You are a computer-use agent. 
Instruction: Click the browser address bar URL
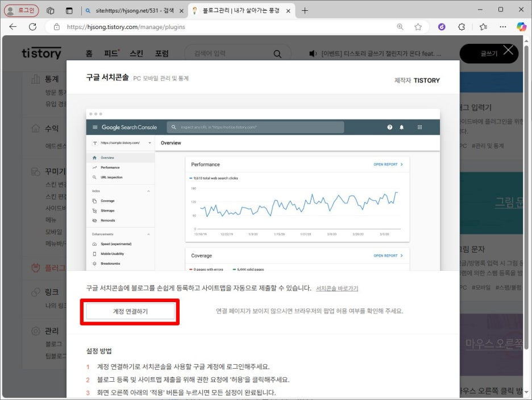pyautogui.click(x=126, y=27)
